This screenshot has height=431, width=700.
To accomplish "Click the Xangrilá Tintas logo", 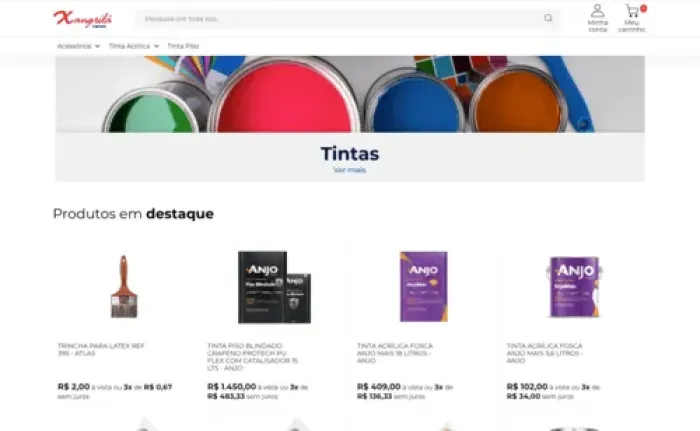I will pos(83,19).
